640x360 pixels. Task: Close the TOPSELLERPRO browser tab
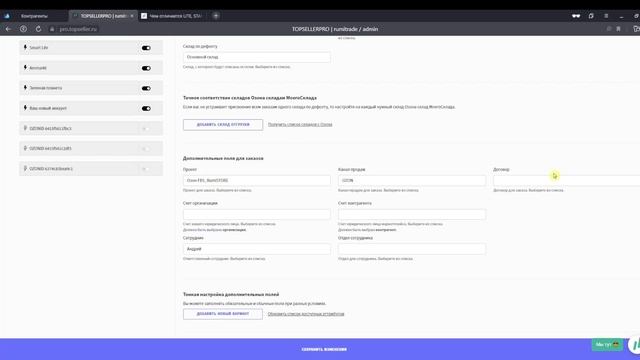132,16
